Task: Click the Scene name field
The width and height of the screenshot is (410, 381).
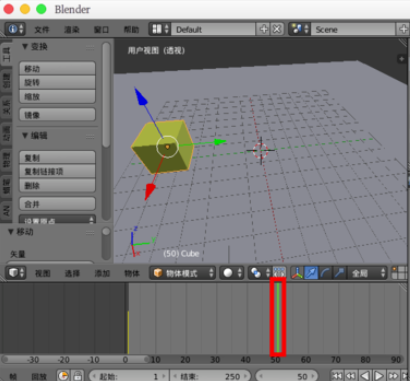Action: [353, 29]
